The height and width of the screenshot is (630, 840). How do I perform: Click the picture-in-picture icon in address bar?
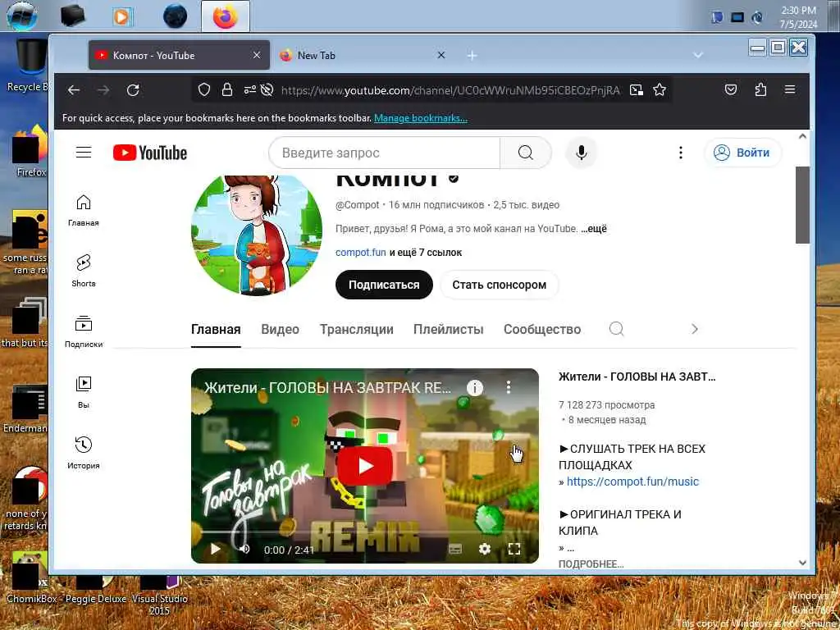[x=637, y=89]
